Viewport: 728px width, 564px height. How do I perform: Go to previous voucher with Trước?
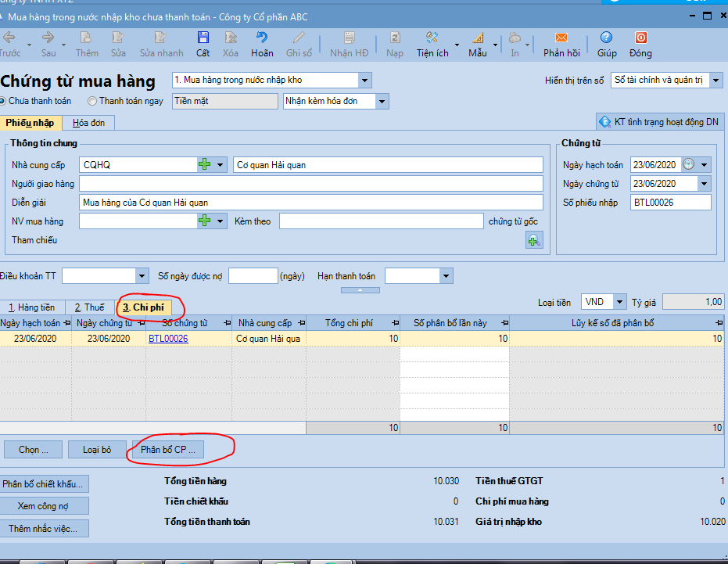[9, 45]
